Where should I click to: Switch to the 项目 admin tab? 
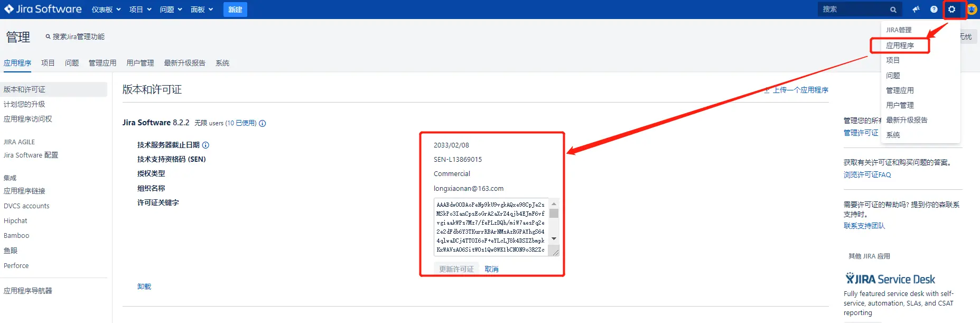tap(48, 63)
